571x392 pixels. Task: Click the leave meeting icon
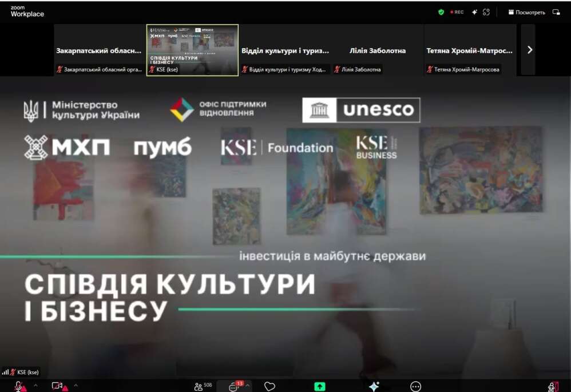[552, 386]
